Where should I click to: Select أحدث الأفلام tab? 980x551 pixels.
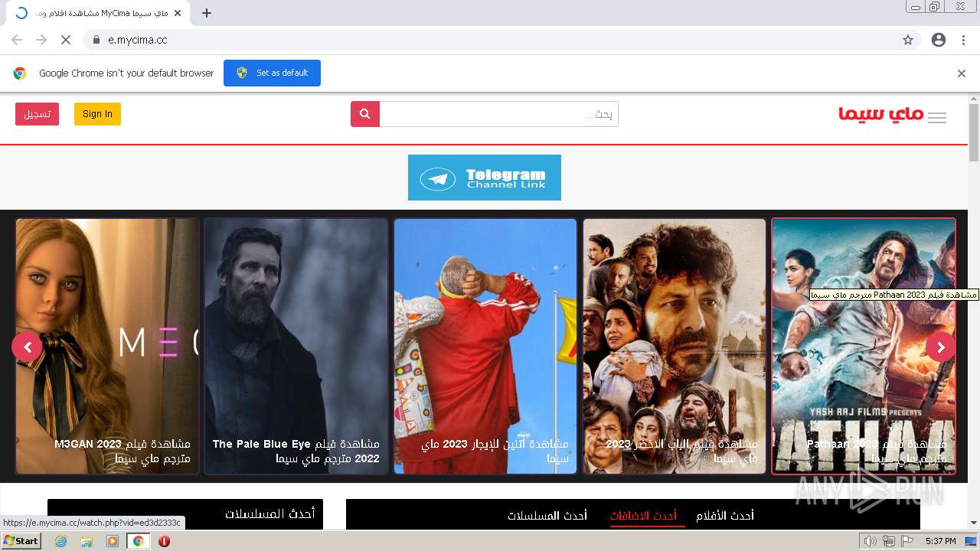[x=725, y=516]
